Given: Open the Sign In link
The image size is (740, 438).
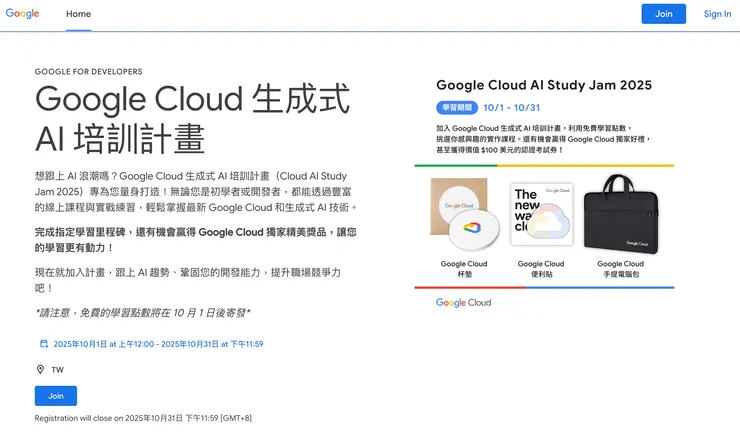Looking at the screenshot, I should click(717, 14).
